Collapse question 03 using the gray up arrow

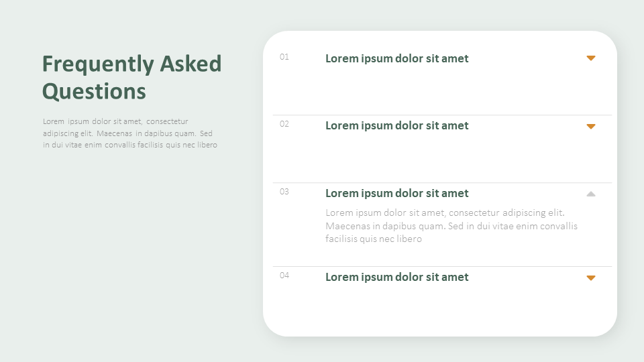pos(590,194)
